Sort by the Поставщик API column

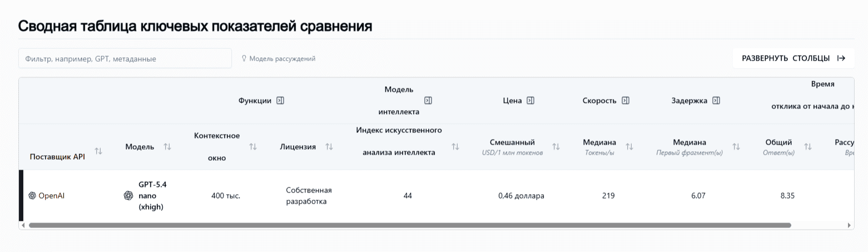pos(98,151)
